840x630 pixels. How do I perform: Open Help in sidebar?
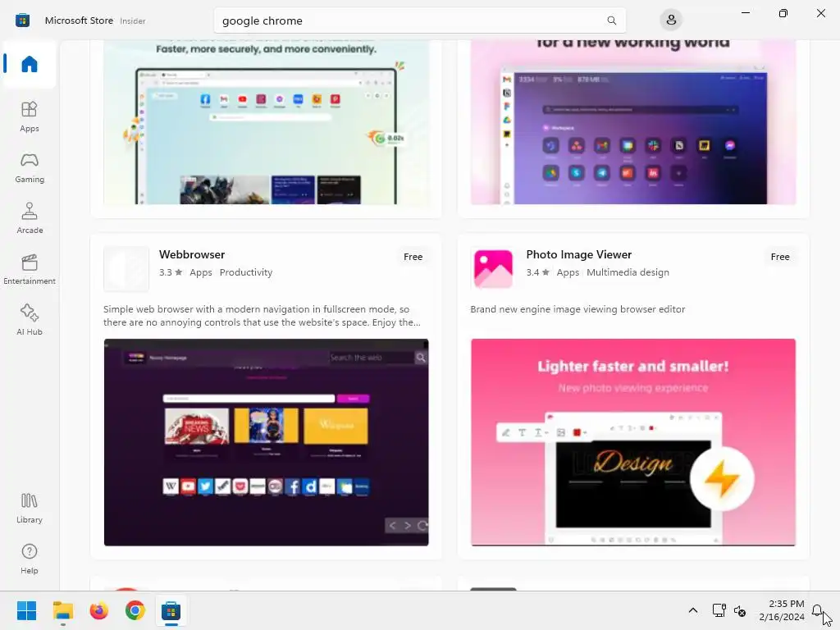coord(30,559)
